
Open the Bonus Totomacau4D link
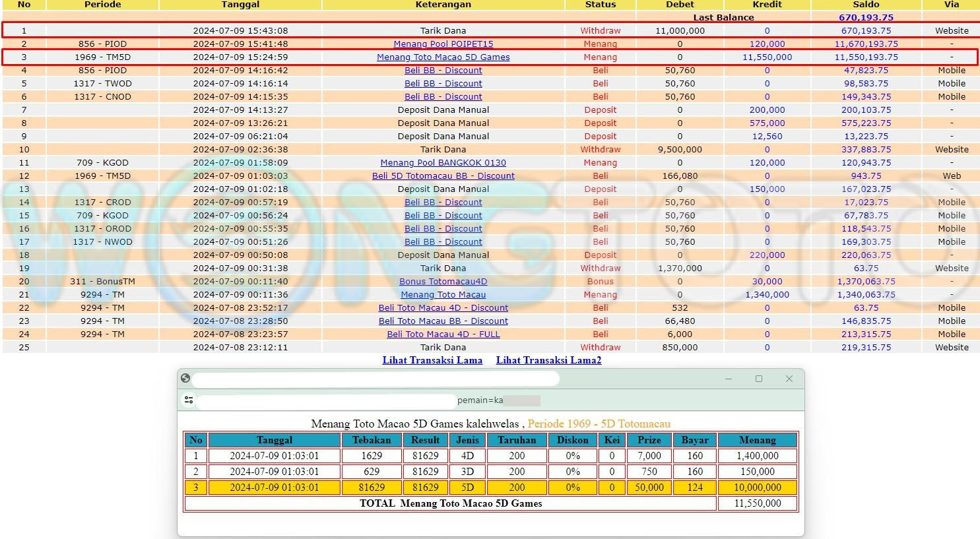click(443, 282)
